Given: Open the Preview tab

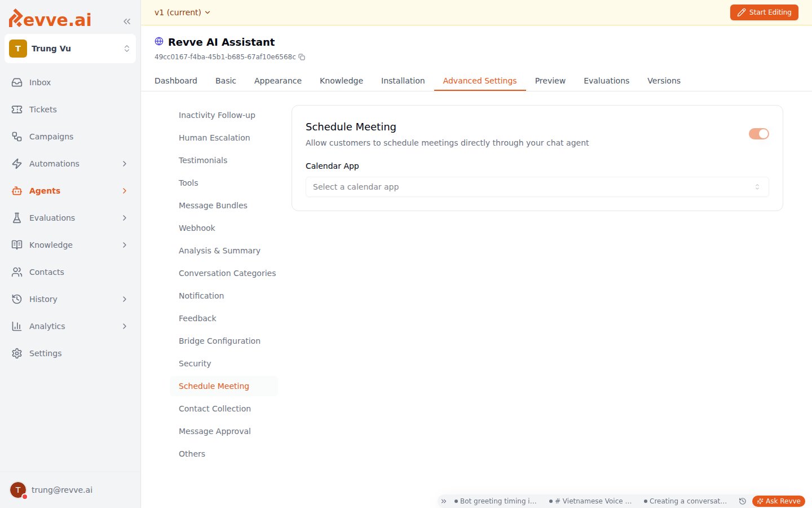Looking at the screenshot, I should click(x=550, y=81).
